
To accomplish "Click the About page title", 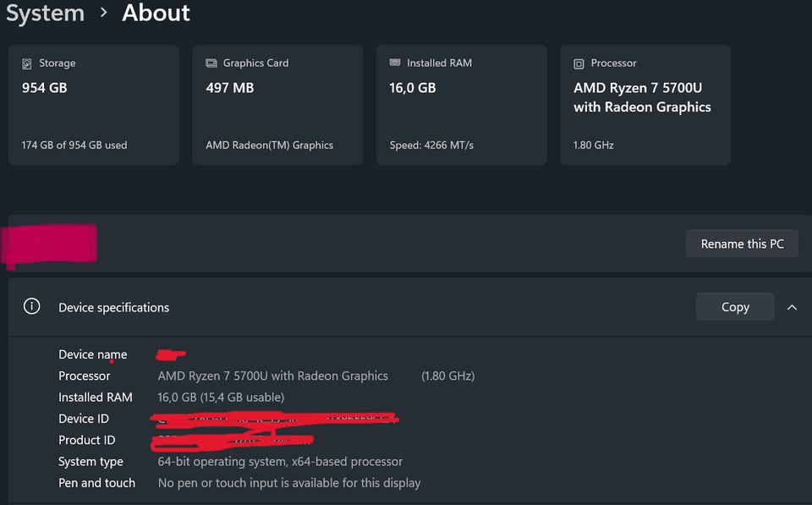I will (x=156, y=13).
